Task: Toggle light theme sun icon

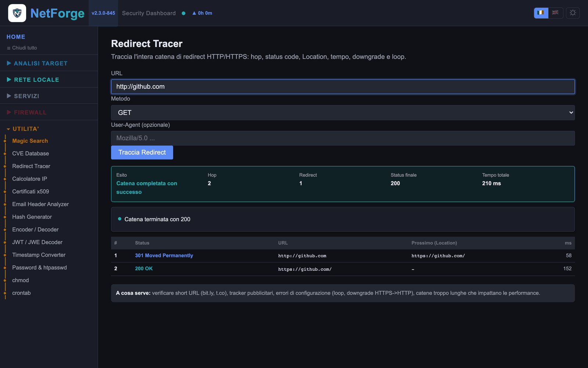Action: click(x=573, y=13)
